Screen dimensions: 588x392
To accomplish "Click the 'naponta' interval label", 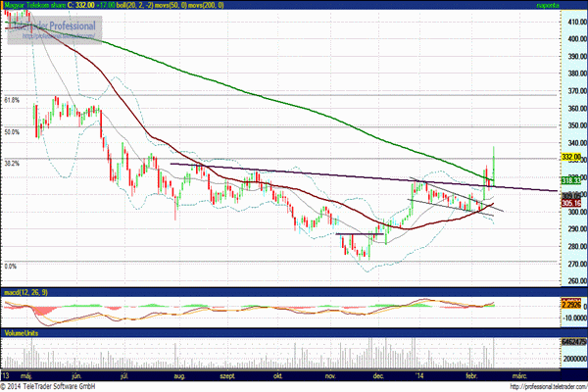I will tap(548, 5).
